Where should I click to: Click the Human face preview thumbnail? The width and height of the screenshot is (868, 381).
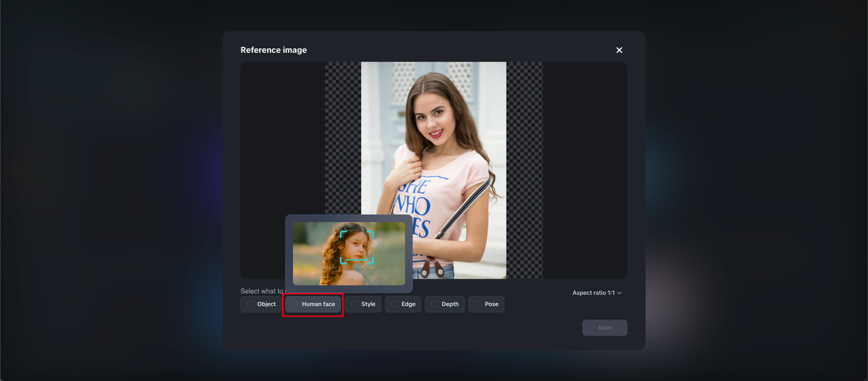click(349, 254)
